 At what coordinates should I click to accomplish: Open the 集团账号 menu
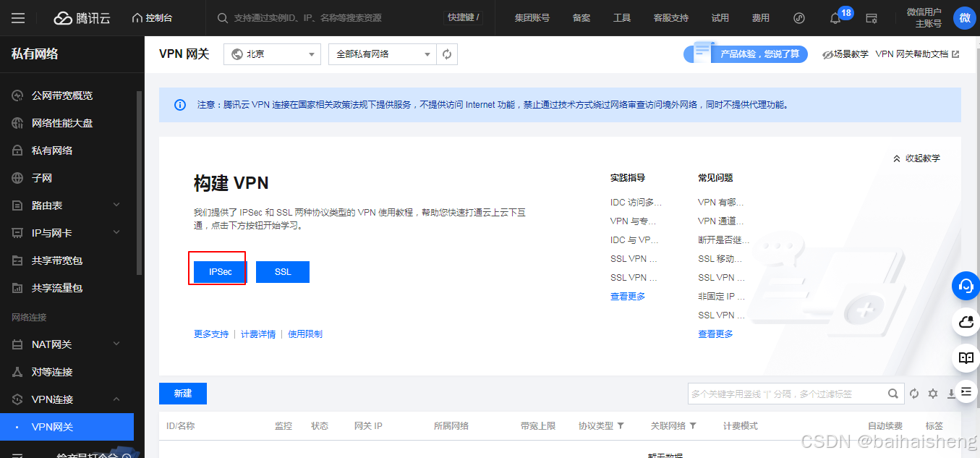532,18
